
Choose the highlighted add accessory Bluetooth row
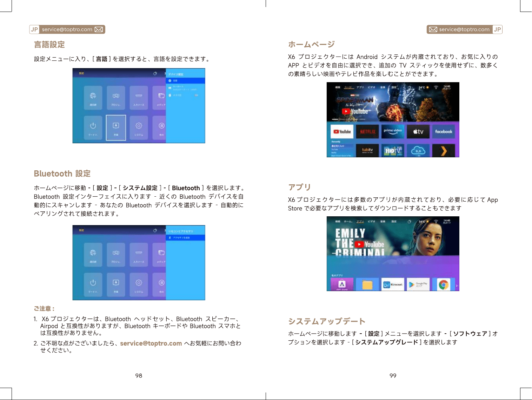click(185, 238)
